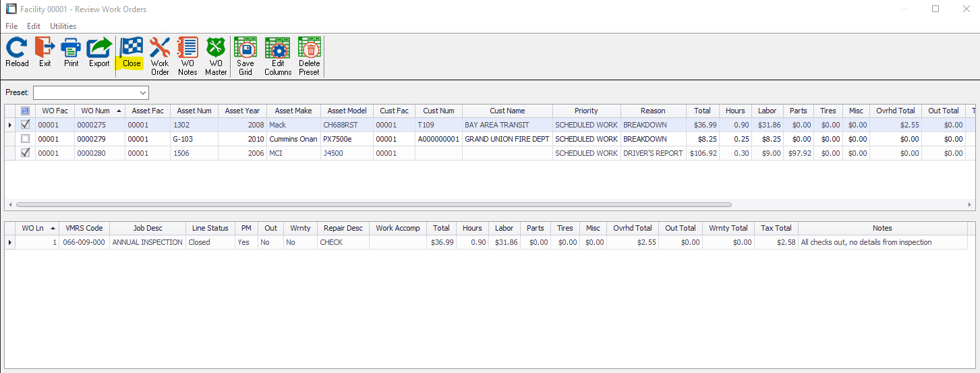
Task: Check the checkbox for work order 0000279
Action: (x=26, y=139)
